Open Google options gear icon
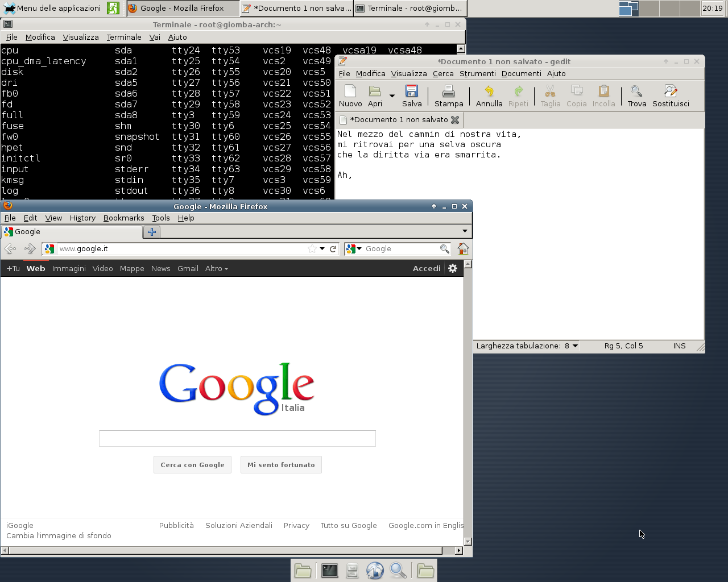 tap(453, 269)
